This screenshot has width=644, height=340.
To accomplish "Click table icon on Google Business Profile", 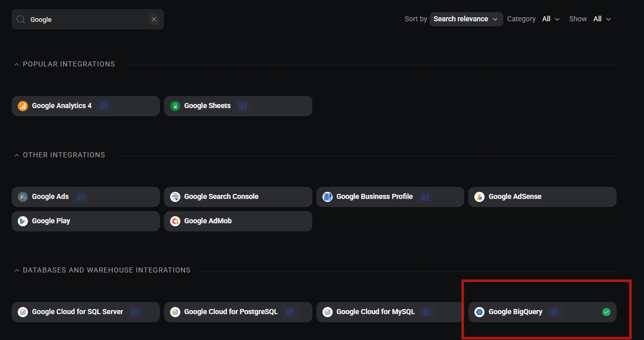I will click(x=426, y=197).
